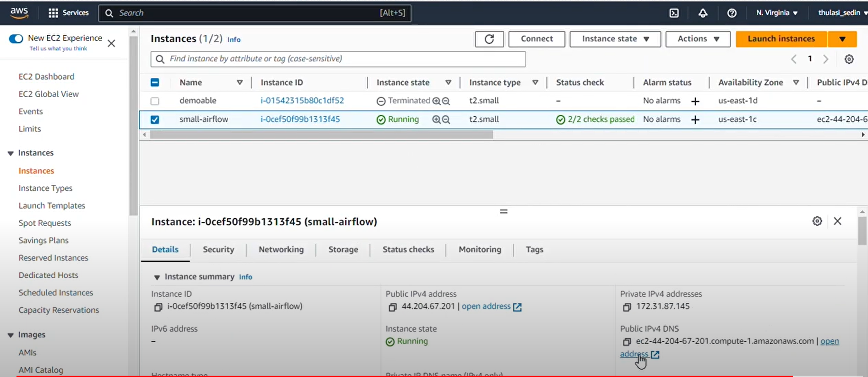The image size is (868, 377).
Task: Open instance link i-0cef50f99b1313f45
Action: coord(300,119)
